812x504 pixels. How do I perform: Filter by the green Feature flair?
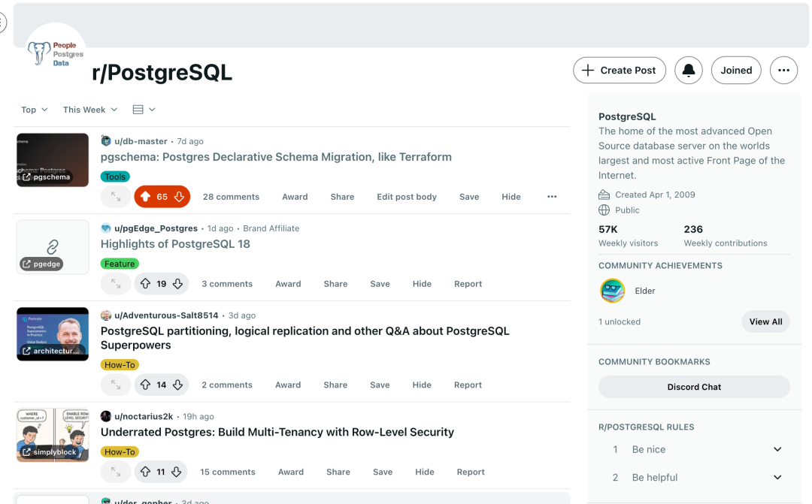pyautogui.click(x=120, y=264)
